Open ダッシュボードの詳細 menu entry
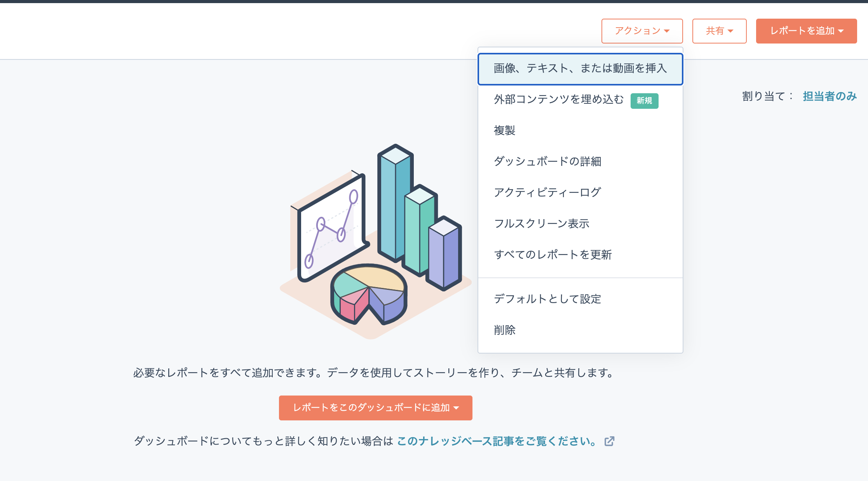Viewport: 868px width, 481px height. (547, 162)
